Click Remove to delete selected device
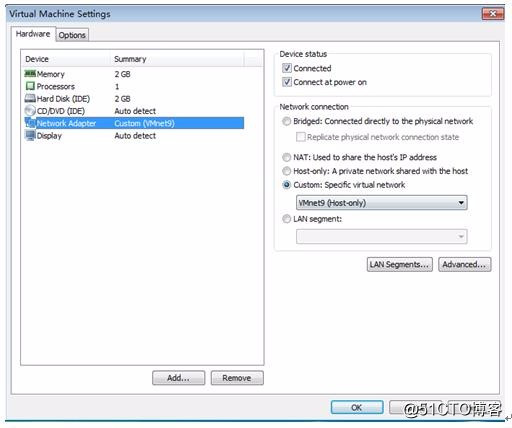The image size is (512, 428). [237, 378]
